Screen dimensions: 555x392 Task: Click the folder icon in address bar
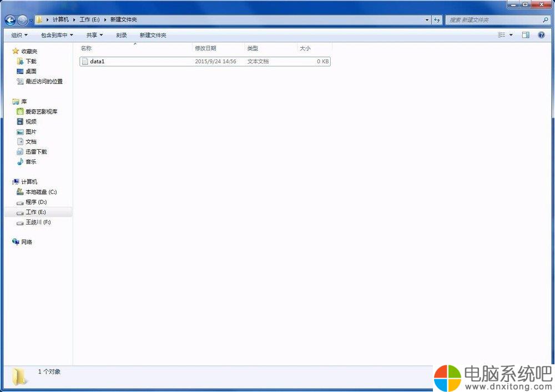pos(39,20)
